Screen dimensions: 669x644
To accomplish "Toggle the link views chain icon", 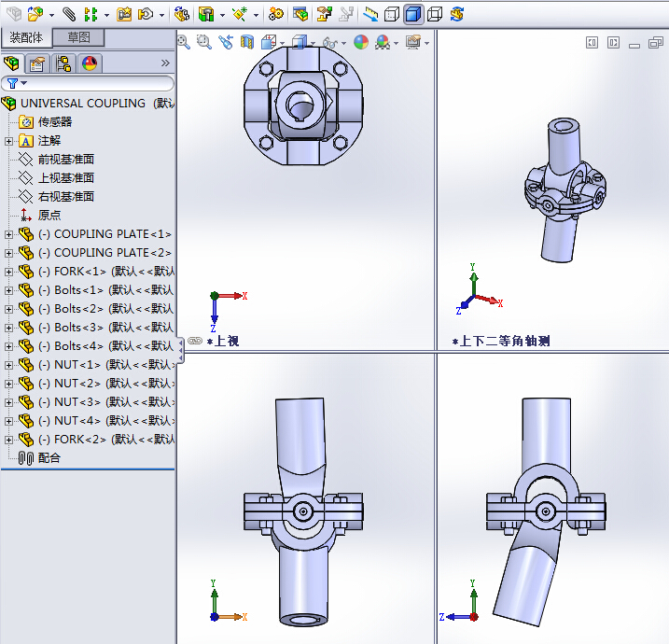I will (195, 342).
